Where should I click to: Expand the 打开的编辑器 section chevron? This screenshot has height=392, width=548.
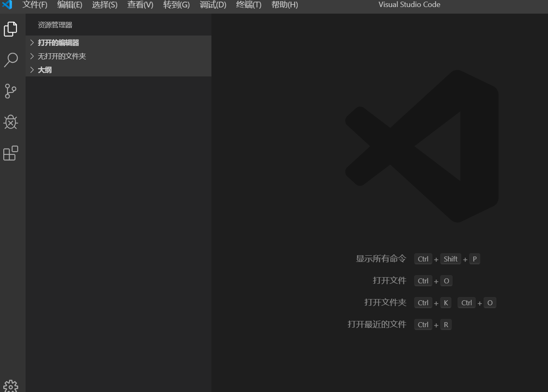(32, 43)
